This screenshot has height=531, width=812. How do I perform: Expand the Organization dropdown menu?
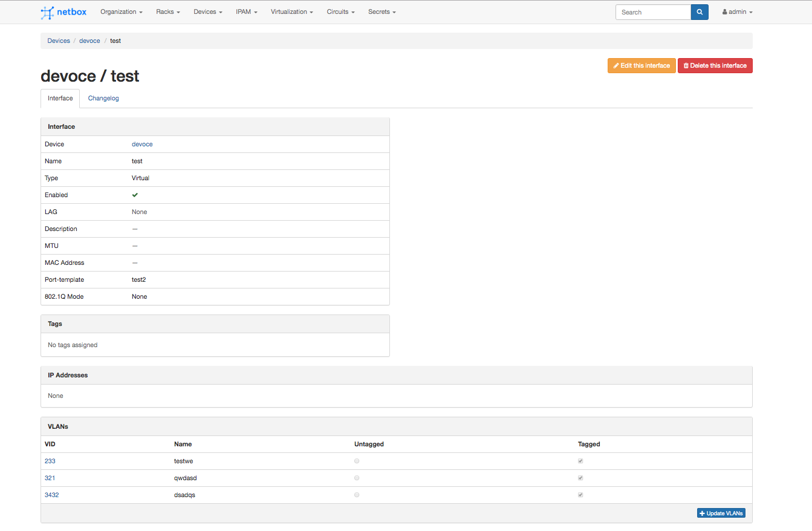(121, 12)
